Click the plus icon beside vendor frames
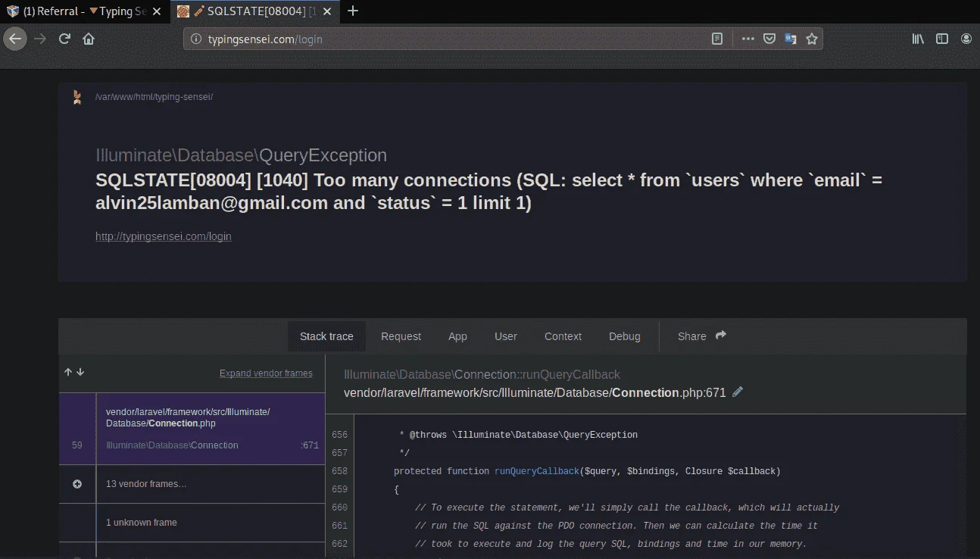The image size is (980, 559). tap(77, 484)
